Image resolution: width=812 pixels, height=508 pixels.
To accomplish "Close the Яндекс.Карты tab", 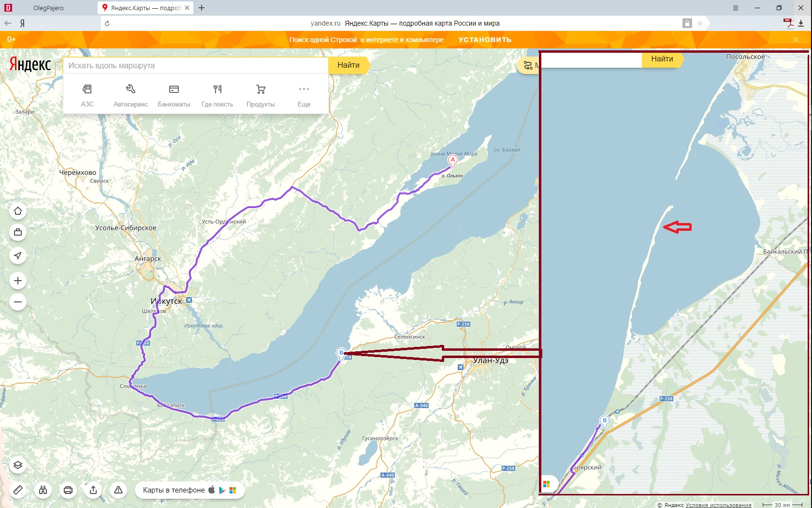I will click(187, 8).
